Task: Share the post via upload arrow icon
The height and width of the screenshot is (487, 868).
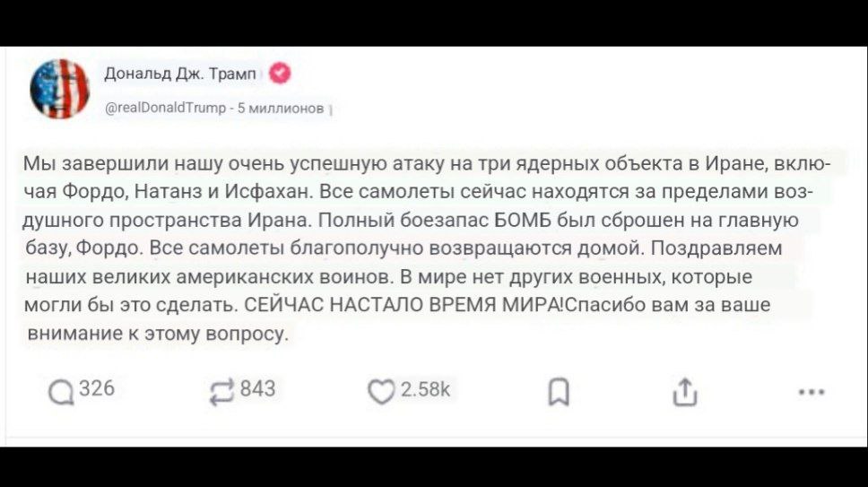Action: click(x=682, y=392)
